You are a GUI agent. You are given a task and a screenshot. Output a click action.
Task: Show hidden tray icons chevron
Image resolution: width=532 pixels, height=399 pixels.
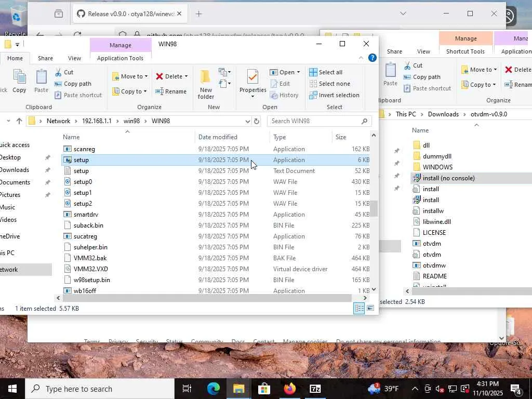click(415, 389)
